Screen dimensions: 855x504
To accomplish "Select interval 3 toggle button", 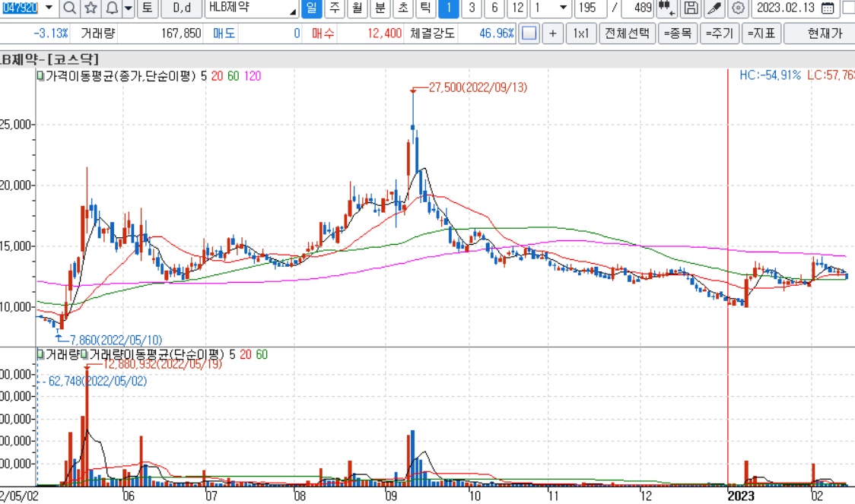I will click(x=472, y=8).
